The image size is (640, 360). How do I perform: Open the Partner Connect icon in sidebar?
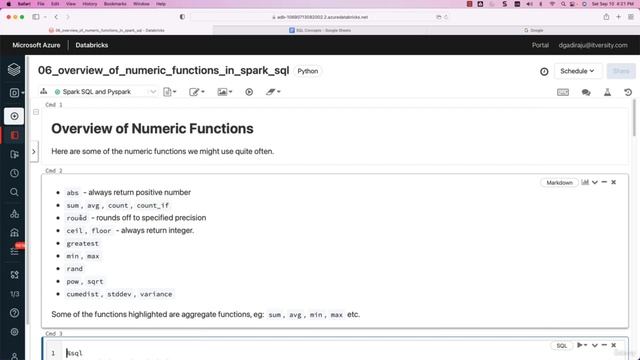pos(14,275)
